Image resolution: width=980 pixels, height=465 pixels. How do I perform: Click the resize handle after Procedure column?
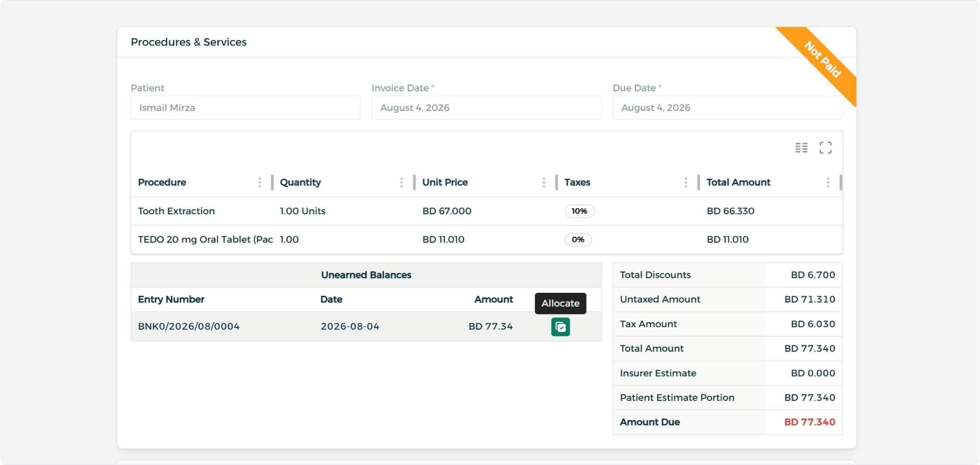[x=272, y=183]
